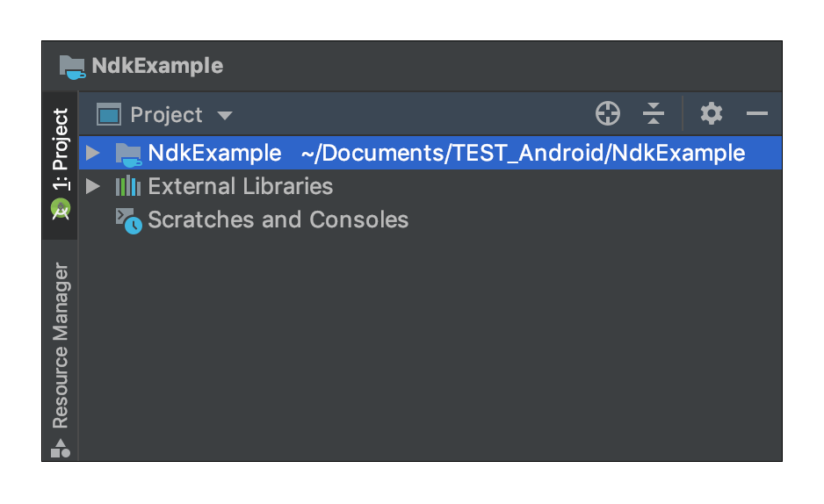Click the NdkExample breadcrumb title text
The image size is (824, 504).
pyautogui.click(x=157, y=66)
